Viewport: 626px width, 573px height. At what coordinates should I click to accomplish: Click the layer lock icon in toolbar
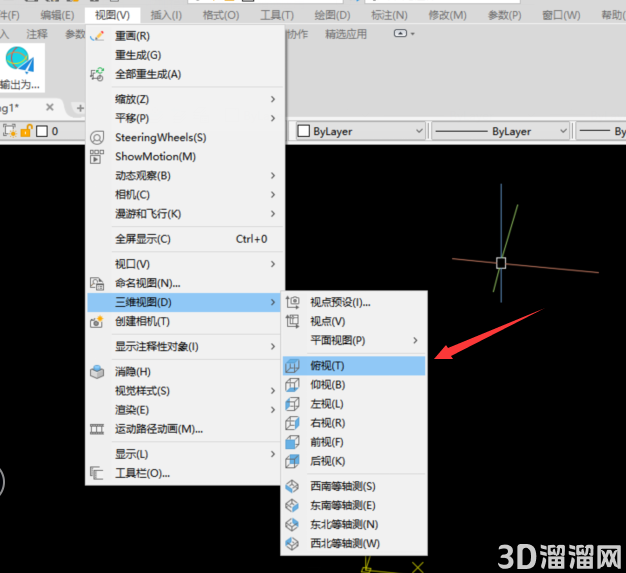pyautogui.click(x=26, y=131)
